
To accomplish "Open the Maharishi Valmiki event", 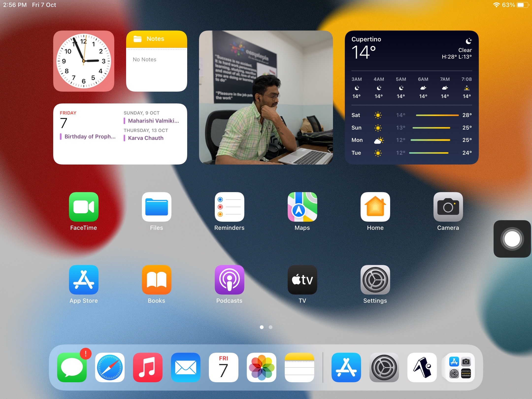I will [151, 121].
